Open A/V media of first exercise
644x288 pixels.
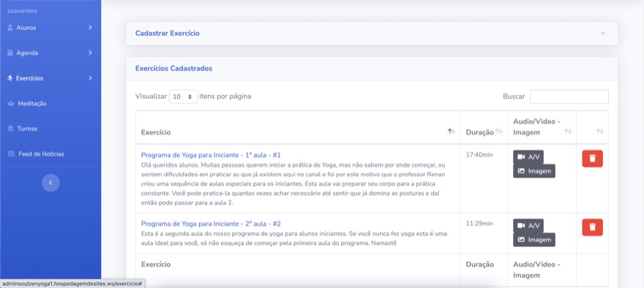pyautogui.click(x=528, y=157)
